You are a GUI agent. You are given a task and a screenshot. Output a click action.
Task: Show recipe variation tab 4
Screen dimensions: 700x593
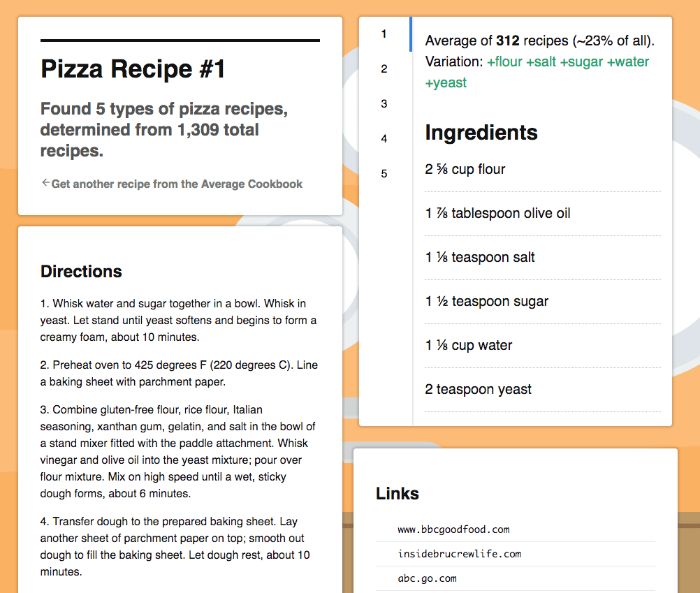tap(384, 139)
